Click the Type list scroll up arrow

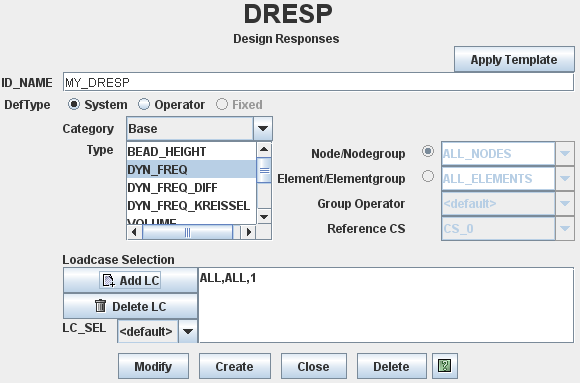pos(264,149)
